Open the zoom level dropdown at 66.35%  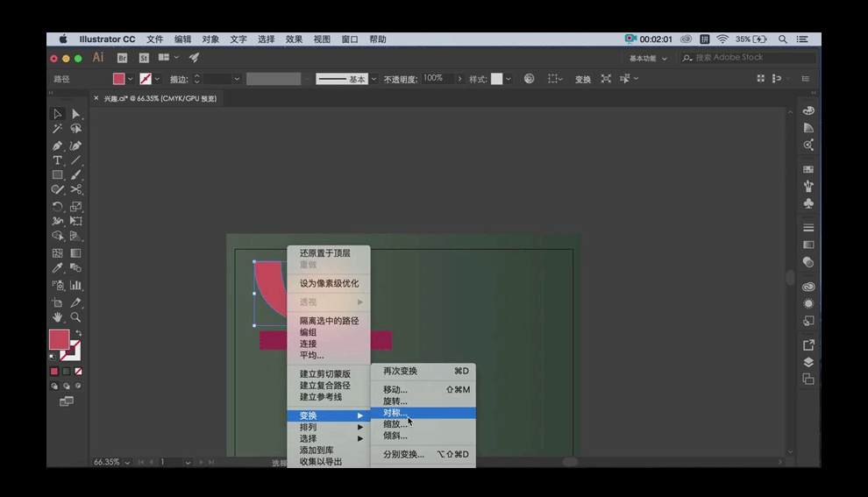(x=127, y=462)
